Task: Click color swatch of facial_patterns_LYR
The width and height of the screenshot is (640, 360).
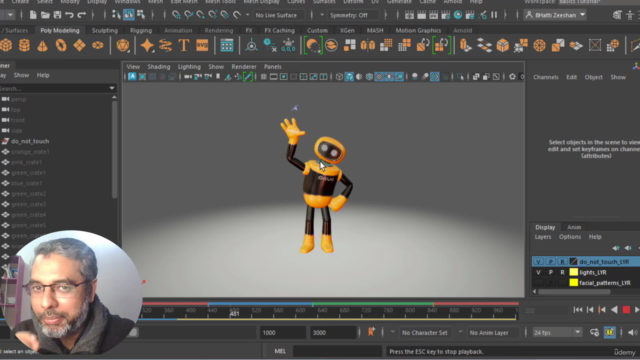Action: 573,282
